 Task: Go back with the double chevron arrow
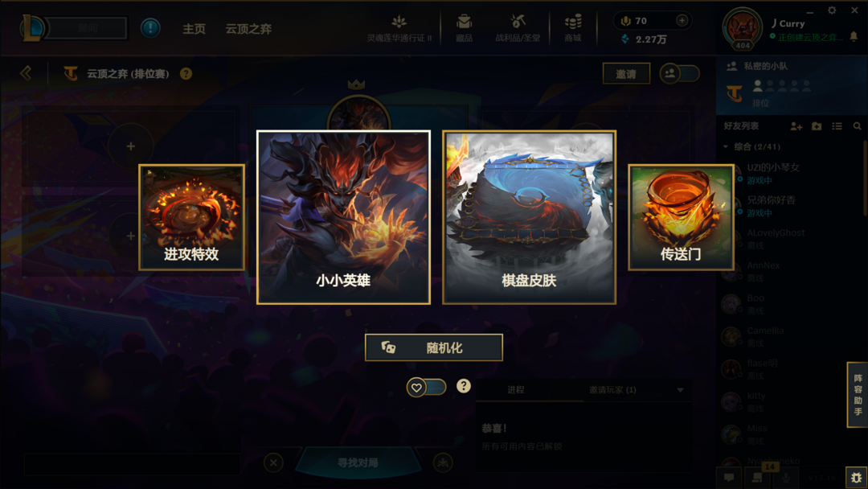click(26, 73)
